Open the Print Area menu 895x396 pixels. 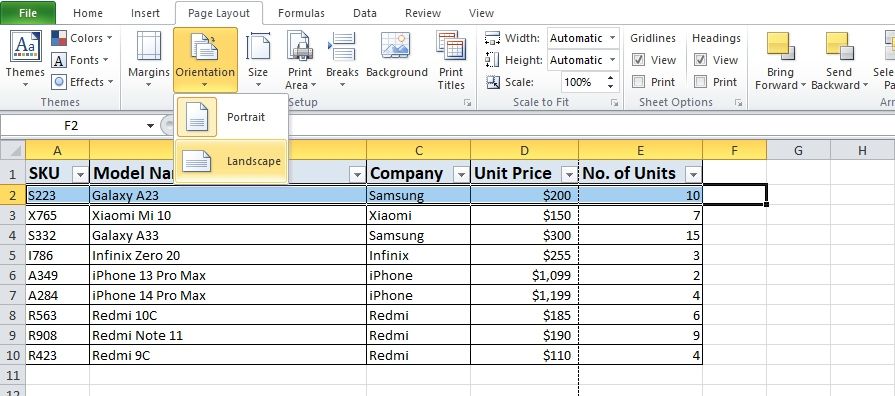pos(300,60)
